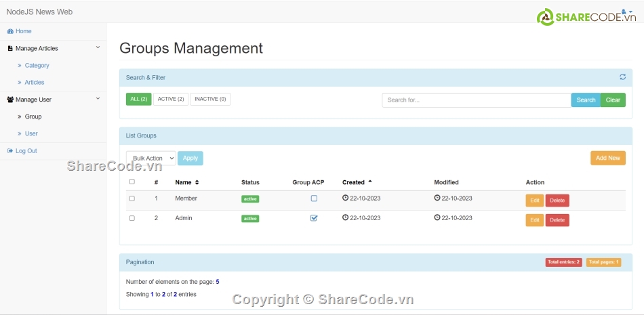Check the select-all checkbox in table header
This screenshot has width=644, height=315.
[132, 182]
